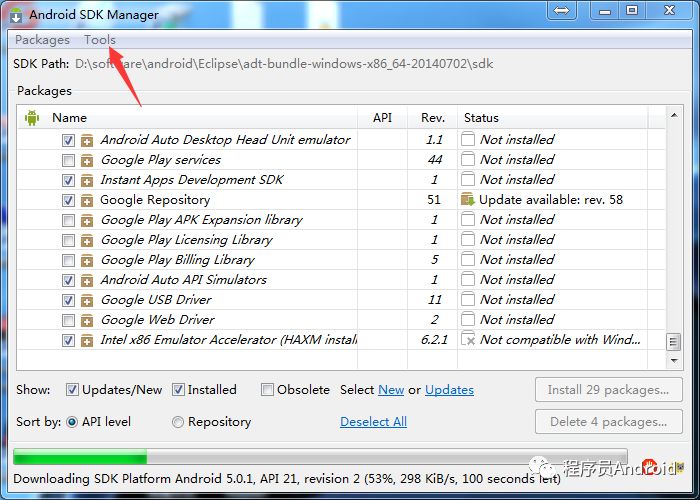Toggle the Updates/New show filter
This screenshot has height=500, width=700.
pyautogui.click(x=72, y=390)
